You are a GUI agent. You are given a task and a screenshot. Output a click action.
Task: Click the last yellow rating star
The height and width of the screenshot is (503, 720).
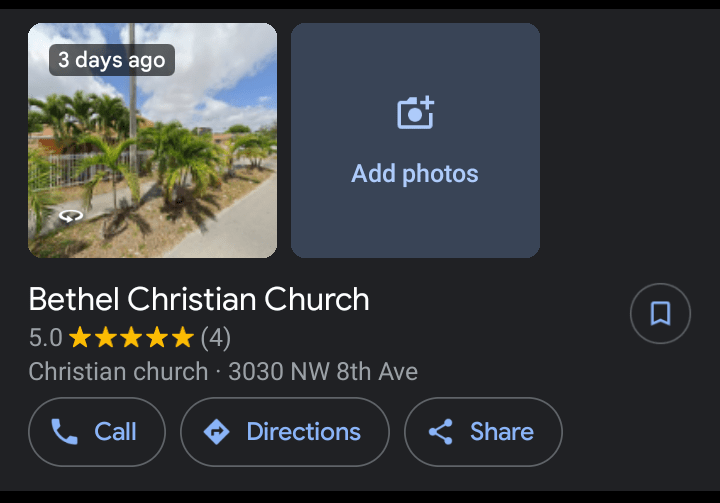click(183, 338)
